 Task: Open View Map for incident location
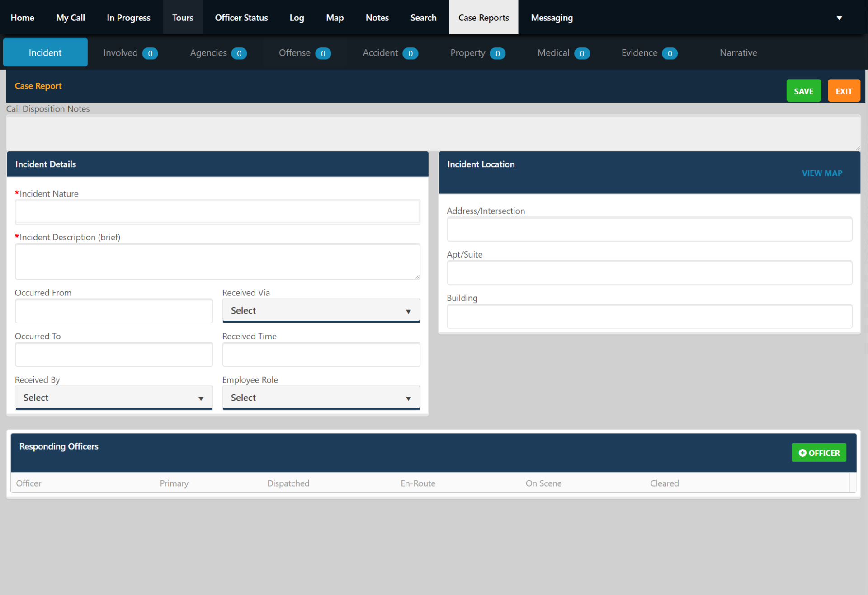pos(822,173)
